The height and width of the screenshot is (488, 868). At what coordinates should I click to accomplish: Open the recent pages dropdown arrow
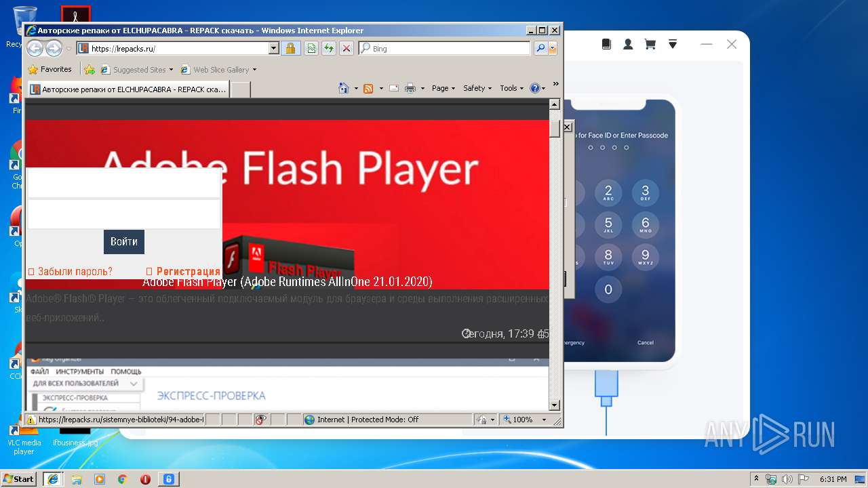click(68, 49)
